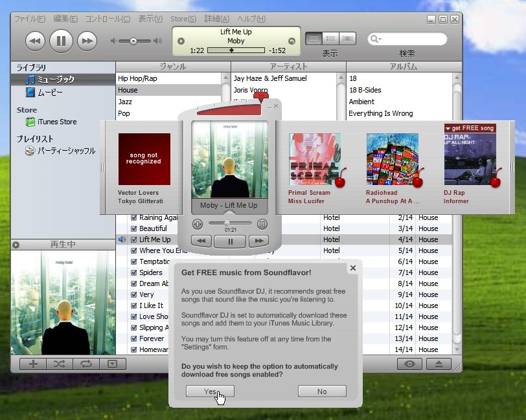Image resolution: width=526 pixels, height=420 pixels.
Task: Click the eject disc button
Action: tap(439, 364)
